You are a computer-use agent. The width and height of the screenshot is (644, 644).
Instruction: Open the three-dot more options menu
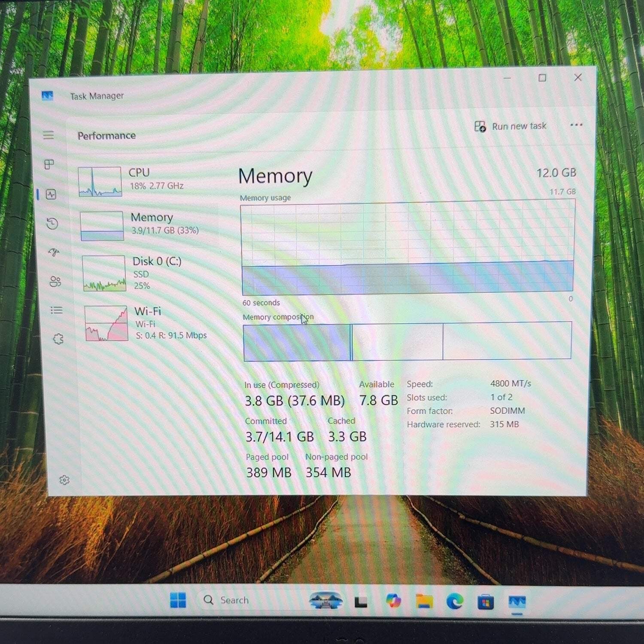pos(576,125)
